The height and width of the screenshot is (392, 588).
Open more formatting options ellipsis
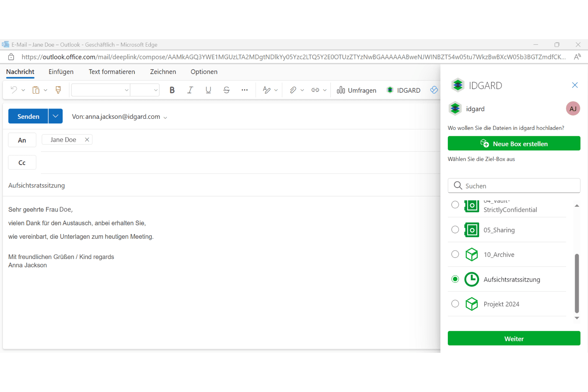tap(245, 90)
